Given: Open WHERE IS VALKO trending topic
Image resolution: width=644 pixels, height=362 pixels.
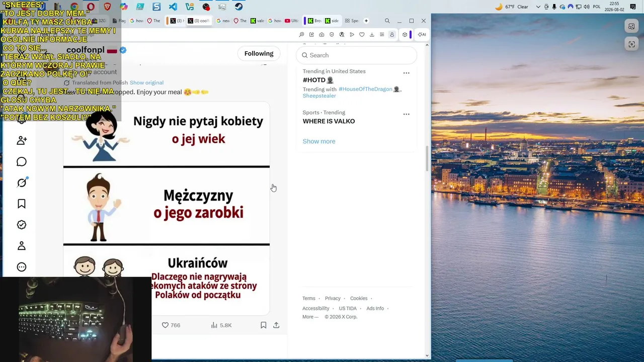Looking at the screenshot, I should click(329, 121).
